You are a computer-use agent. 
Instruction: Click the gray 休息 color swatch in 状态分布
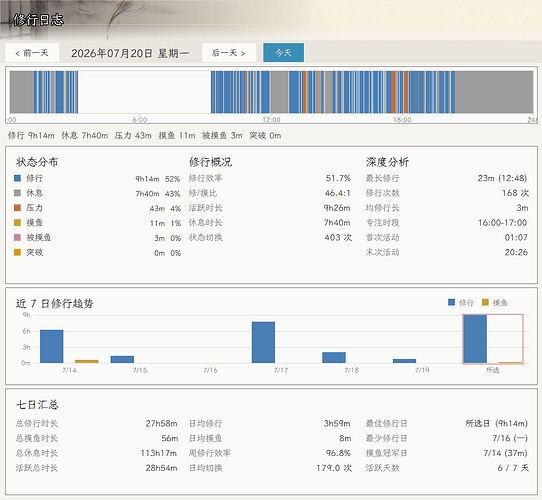click(17, 193)
